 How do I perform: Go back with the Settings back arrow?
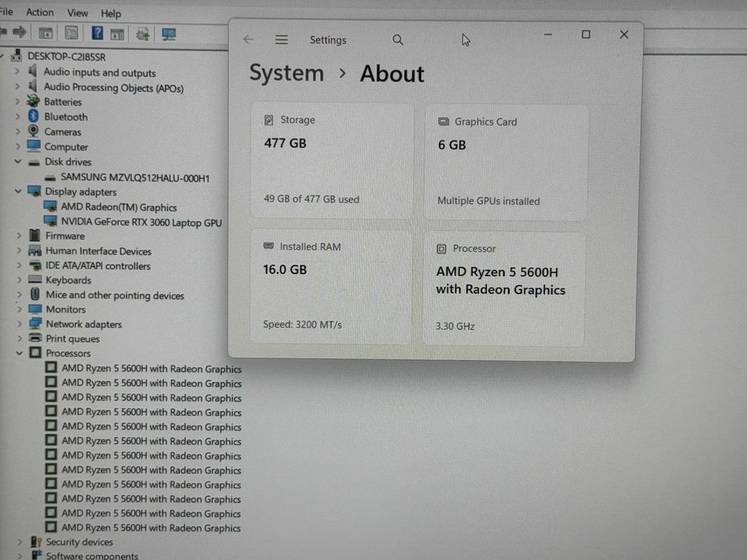(248, 39)
